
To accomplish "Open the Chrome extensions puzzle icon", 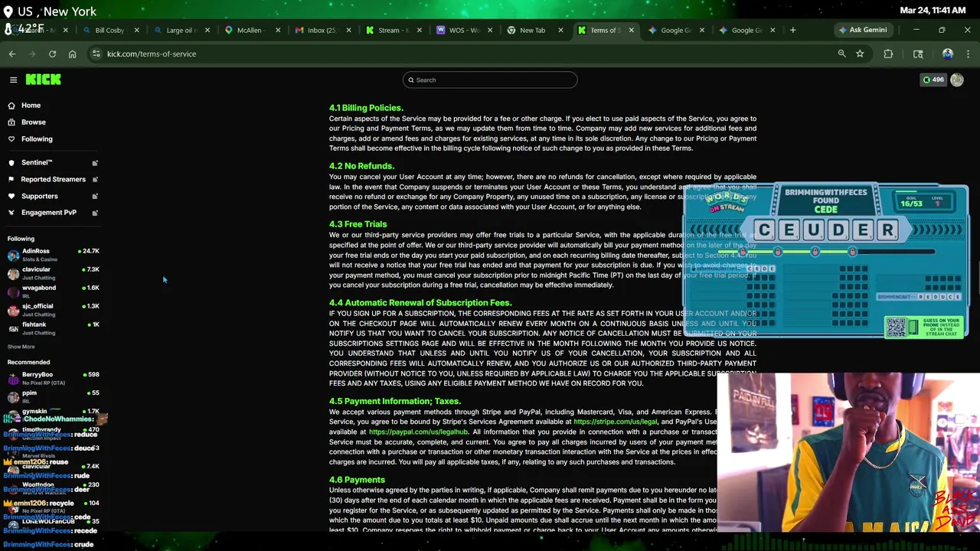I will click(888, 54).
